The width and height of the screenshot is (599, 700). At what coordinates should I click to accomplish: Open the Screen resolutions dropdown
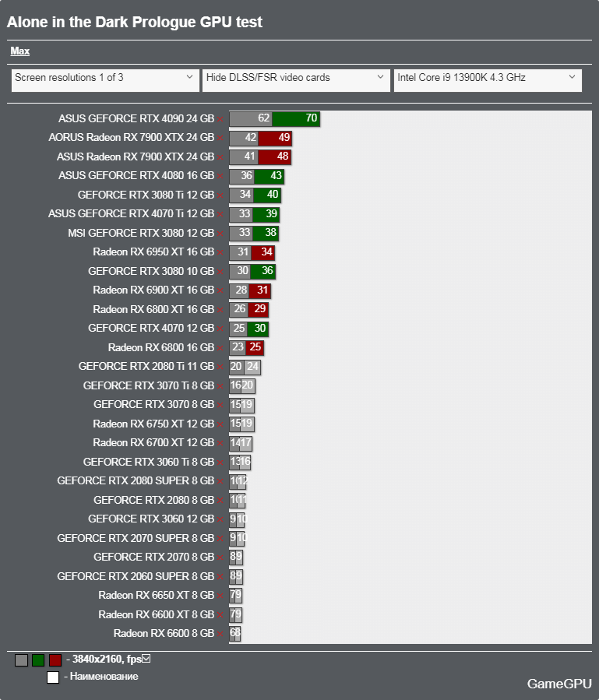click(x=105, y=80)
